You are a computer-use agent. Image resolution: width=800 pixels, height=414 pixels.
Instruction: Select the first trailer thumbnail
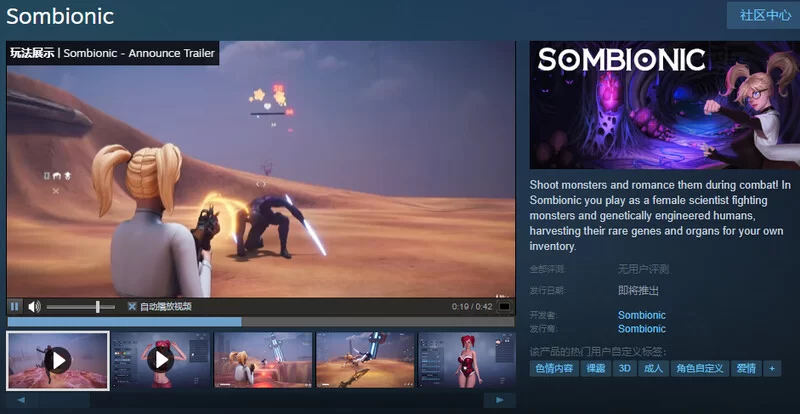tap(58, 360)
